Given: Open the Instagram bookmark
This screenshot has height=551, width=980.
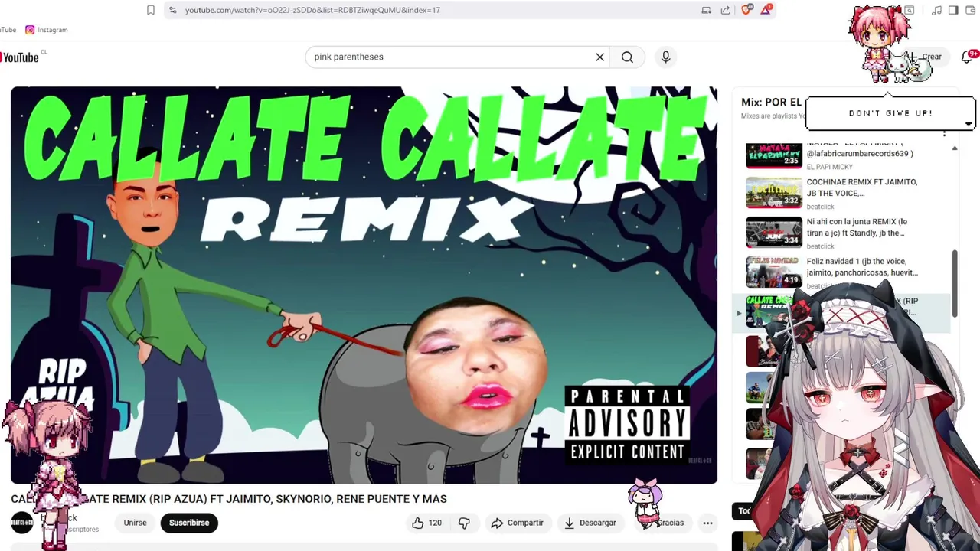Looking at the screenshot, I should tap(47, 30).
